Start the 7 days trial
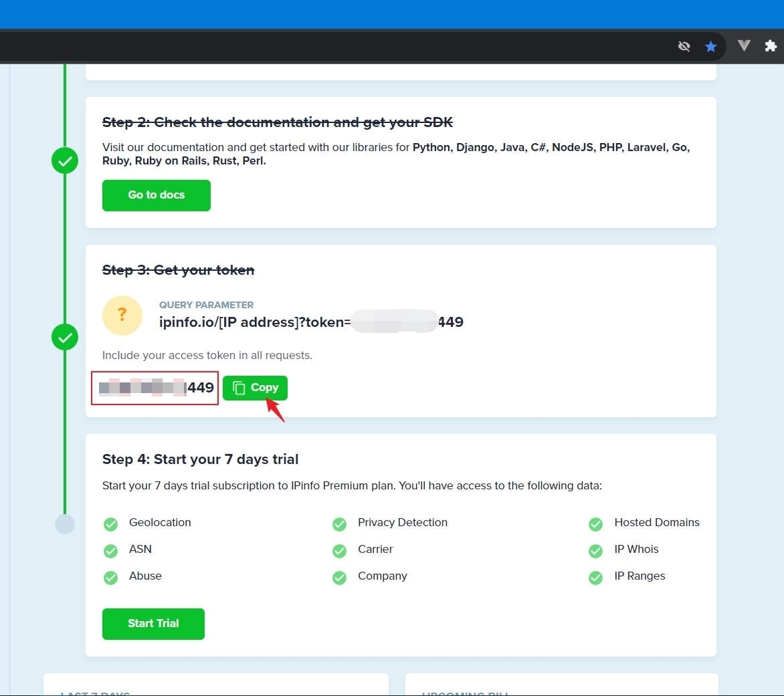 click(x=153, y=624)
